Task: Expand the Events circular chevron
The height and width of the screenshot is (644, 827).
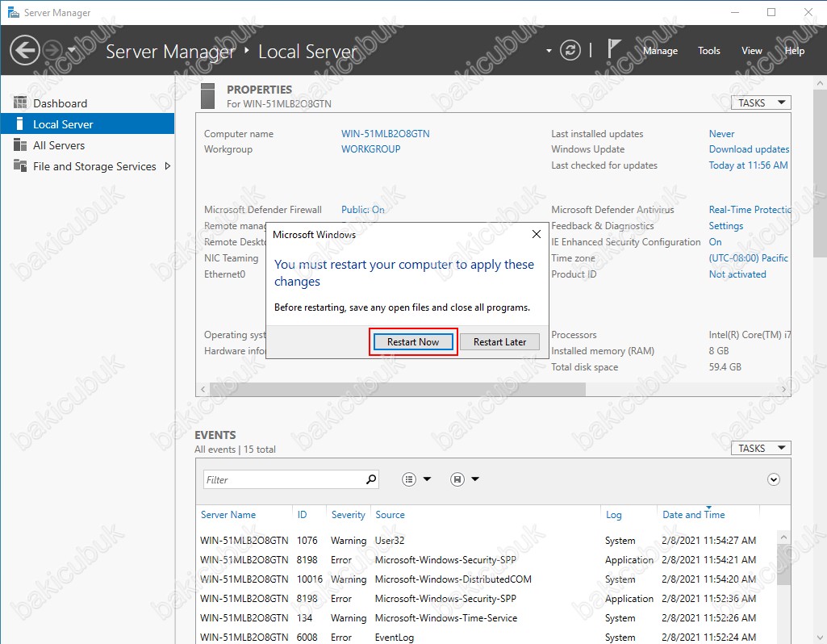Action: [x=773, y=479]
